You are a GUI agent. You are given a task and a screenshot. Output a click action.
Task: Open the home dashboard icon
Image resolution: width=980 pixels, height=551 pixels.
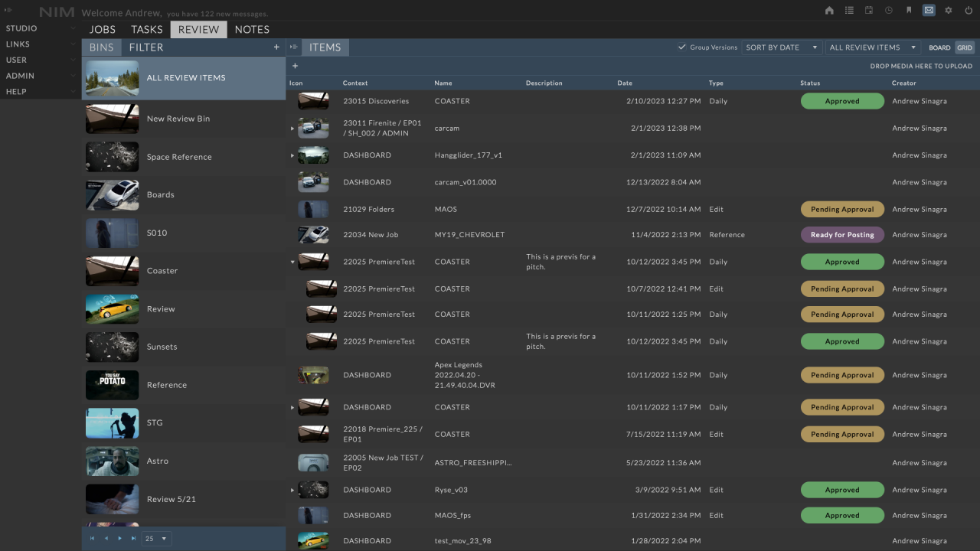pyautogui.click(x=829, y=11)
